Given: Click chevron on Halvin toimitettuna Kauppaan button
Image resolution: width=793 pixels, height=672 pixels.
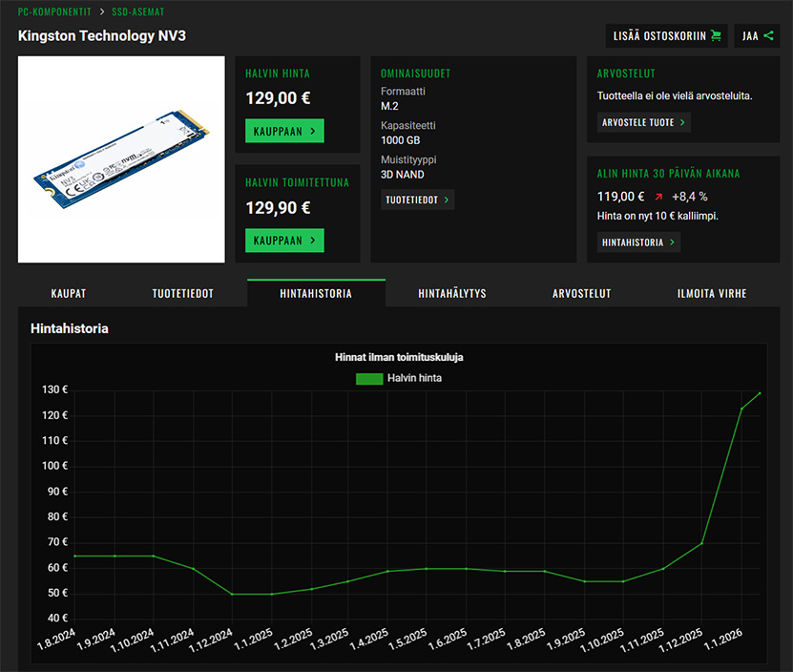Looking at the screenshot, I should pos(313,241).
